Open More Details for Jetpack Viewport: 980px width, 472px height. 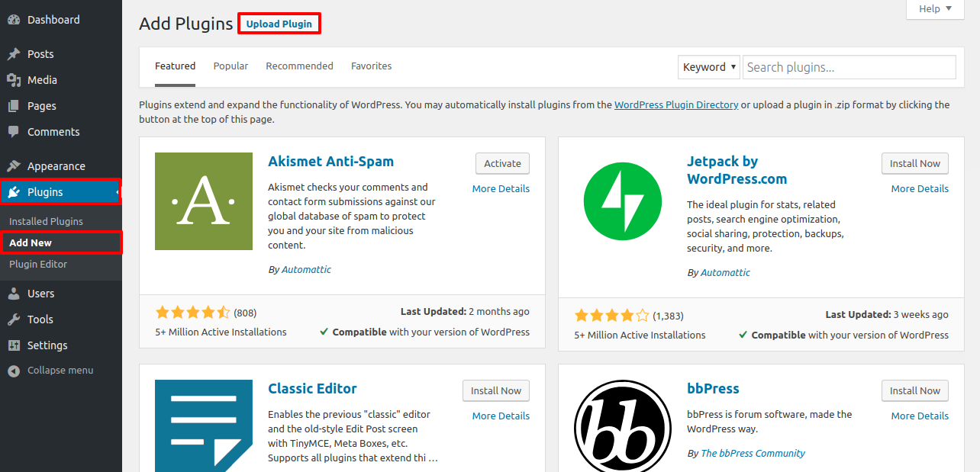click(x=920, y=188)
